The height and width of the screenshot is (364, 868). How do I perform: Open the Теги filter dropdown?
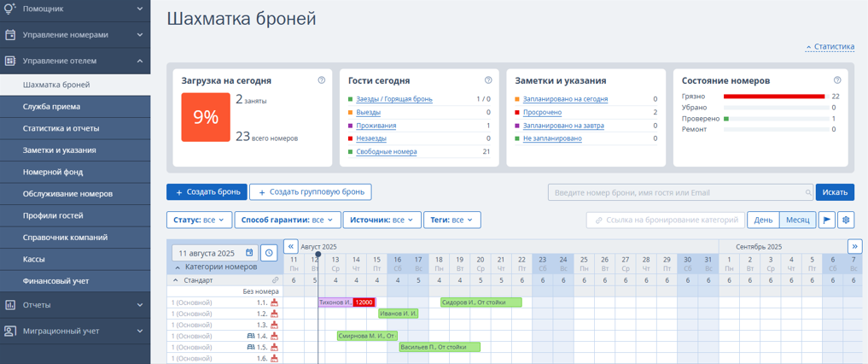(x=452, y=220)
